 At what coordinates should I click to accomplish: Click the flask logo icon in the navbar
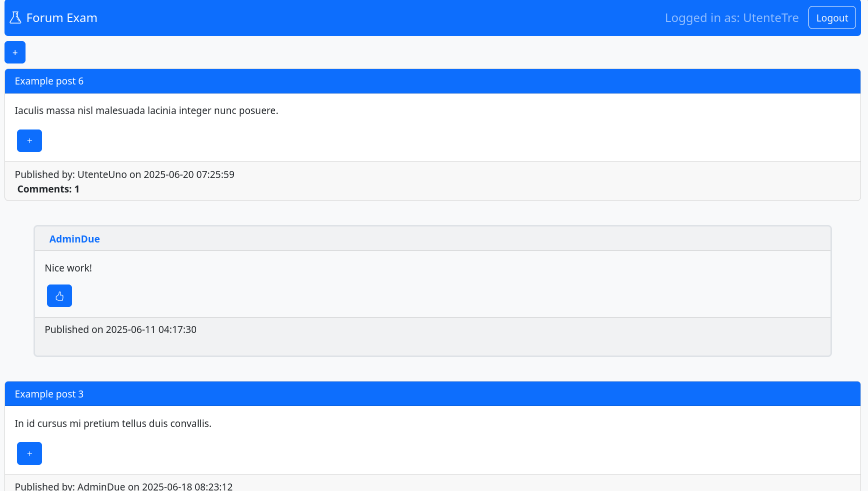click(x=16, y=16)
